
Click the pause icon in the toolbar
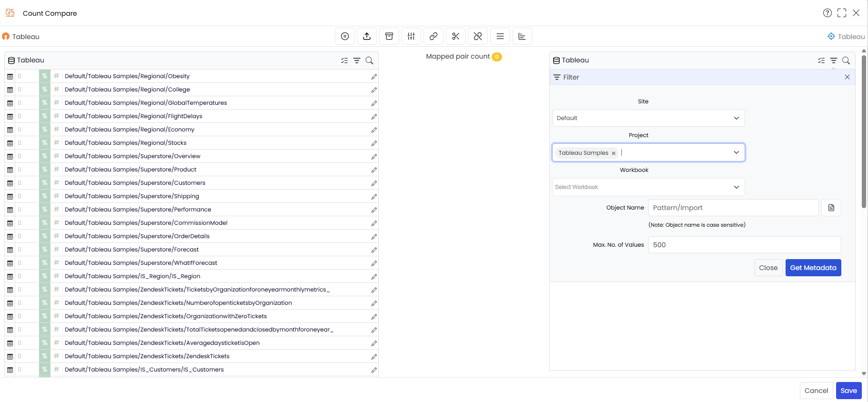tap(345, 36)
